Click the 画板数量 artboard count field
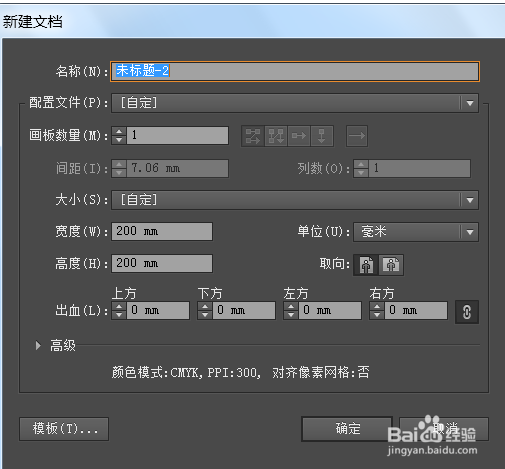This screenshot has height=469, width=505. [178, 135]
